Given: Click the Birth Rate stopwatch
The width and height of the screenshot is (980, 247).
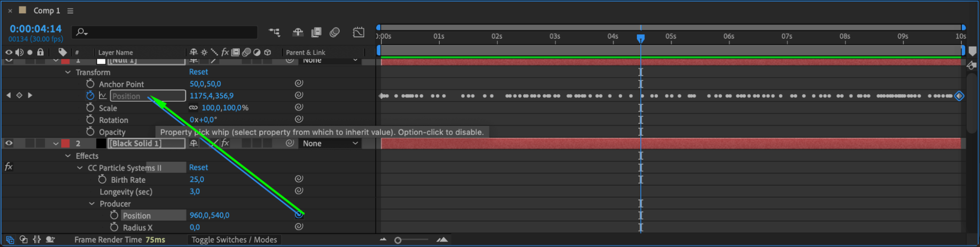Looking at the screenshot, I should [x=102, y=179].
